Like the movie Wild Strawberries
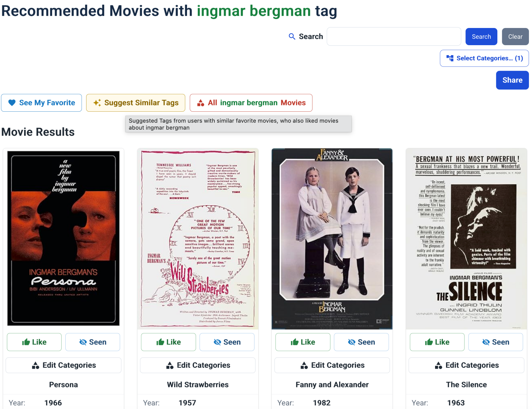 [x=168, y=342]
